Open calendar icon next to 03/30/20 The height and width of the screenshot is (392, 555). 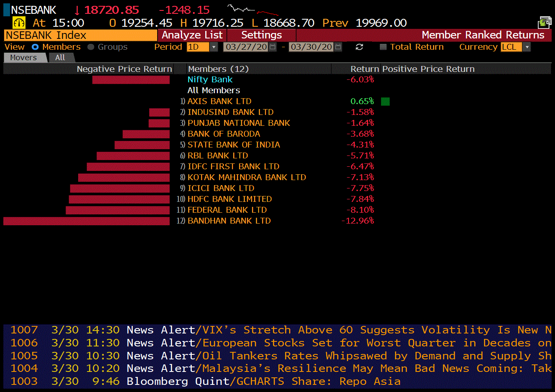(338, 47)
